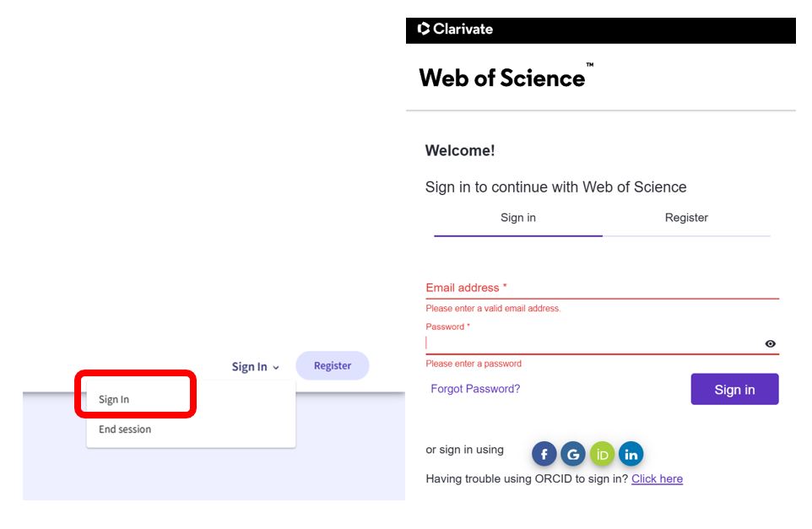Click the Clarivate logo in header
The width and height of the screenshot is (812, 529).
455,29
